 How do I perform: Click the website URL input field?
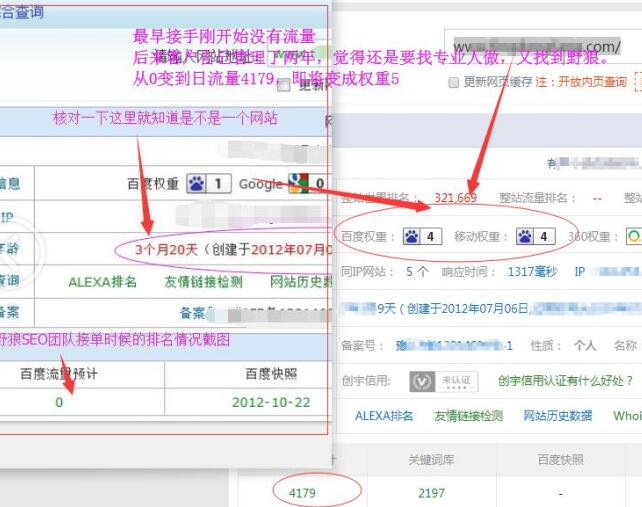[536, 47]
